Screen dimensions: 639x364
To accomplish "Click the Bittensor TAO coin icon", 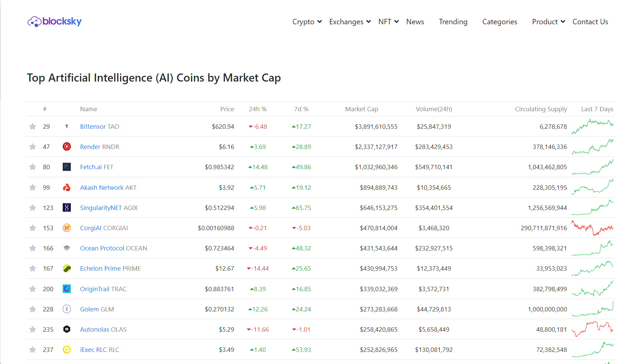I will pos(67,126).
